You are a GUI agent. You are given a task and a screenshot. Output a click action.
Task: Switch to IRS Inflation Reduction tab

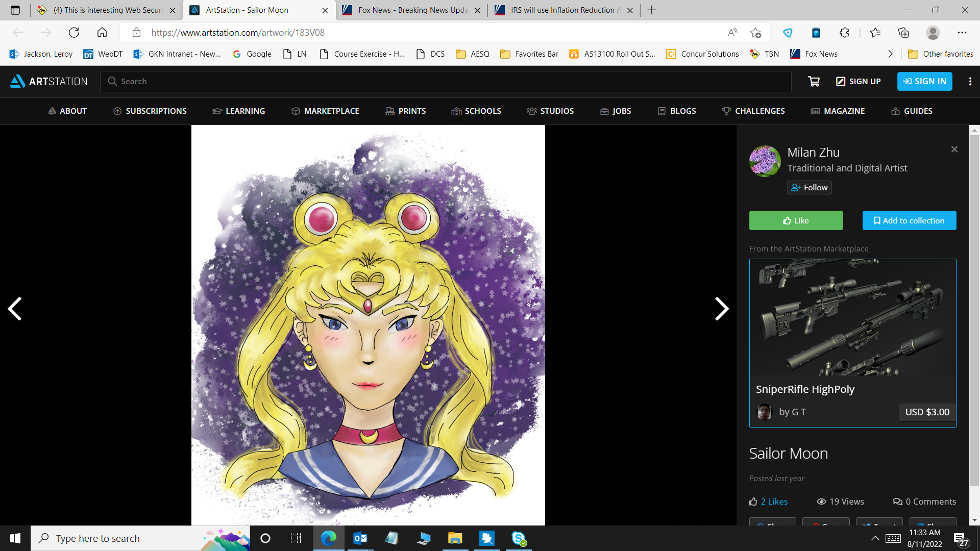(x=563, y=10)
